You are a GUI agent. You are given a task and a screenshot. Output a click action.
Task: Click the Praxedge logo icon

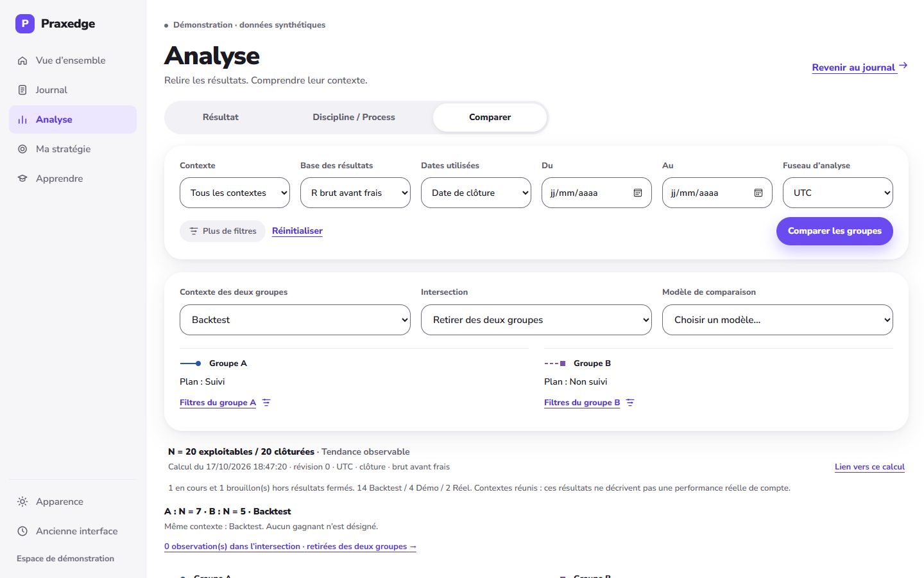tap(25, 24)
